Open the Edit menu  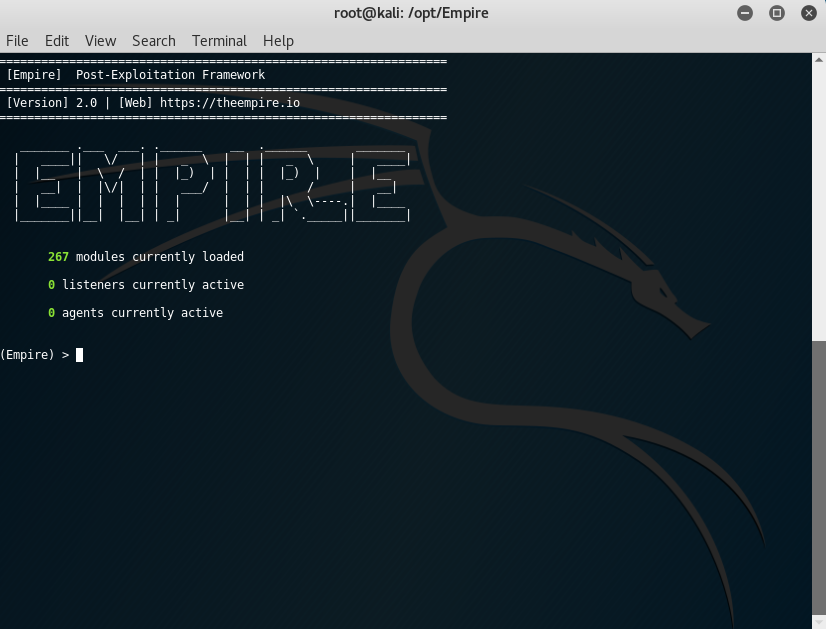pyautogui.click(x=57, y=41)
